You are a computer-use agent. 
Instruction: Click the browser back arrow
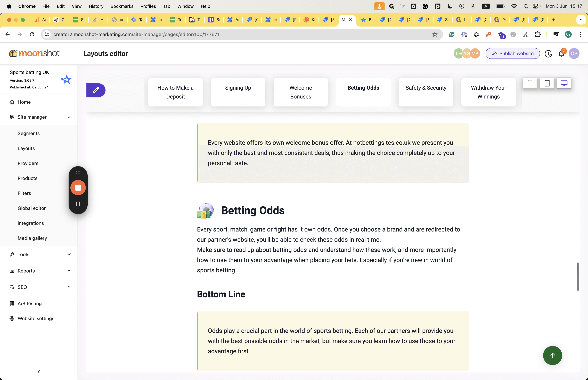[7, 34]
